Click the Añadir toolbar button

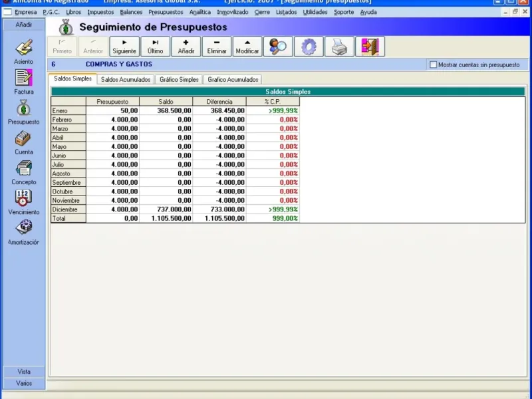[186, 47]
